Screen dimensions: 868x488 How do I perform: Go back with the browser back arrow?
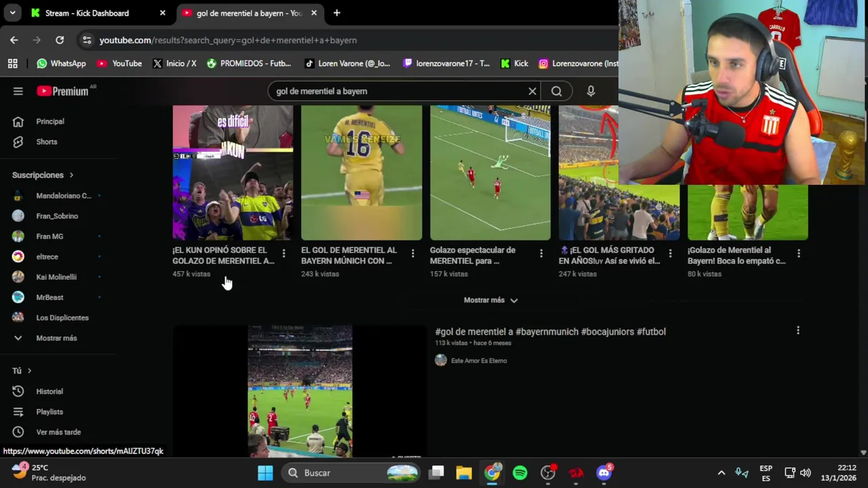coord(14,40)
